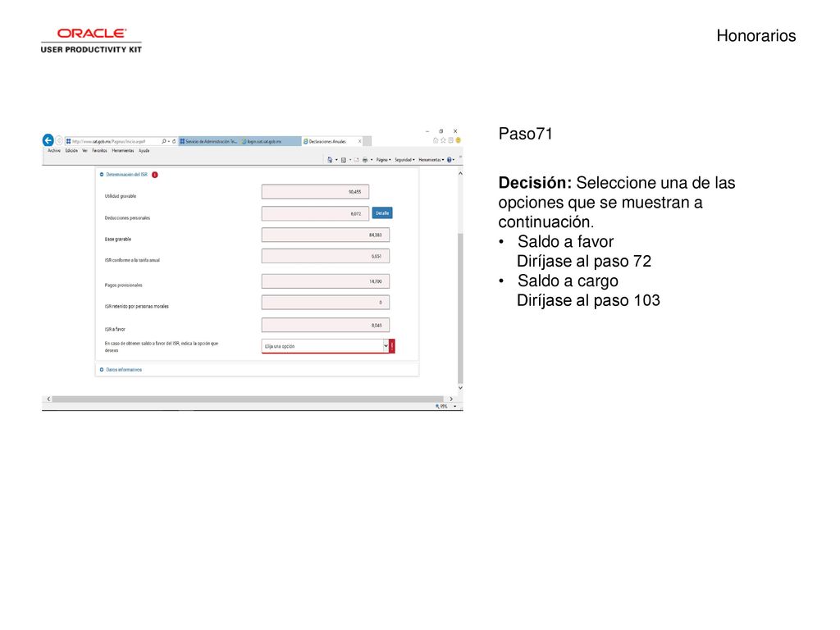840x630 pixels.
Task: Click the Base gravable field
Action: pyautogui.click(x=325, y=235)
